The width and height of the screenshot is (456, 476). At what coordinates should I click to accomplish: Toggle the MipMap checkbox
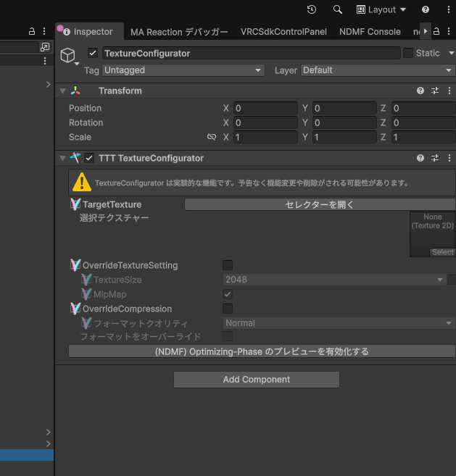click(x=228, y=294)
